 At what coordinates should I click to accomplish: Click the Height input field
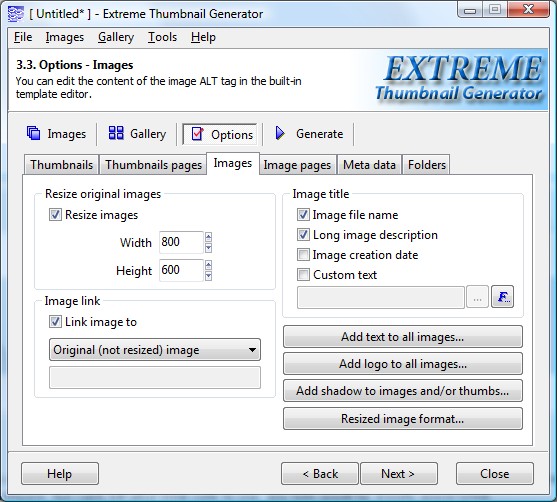[181, 270]
